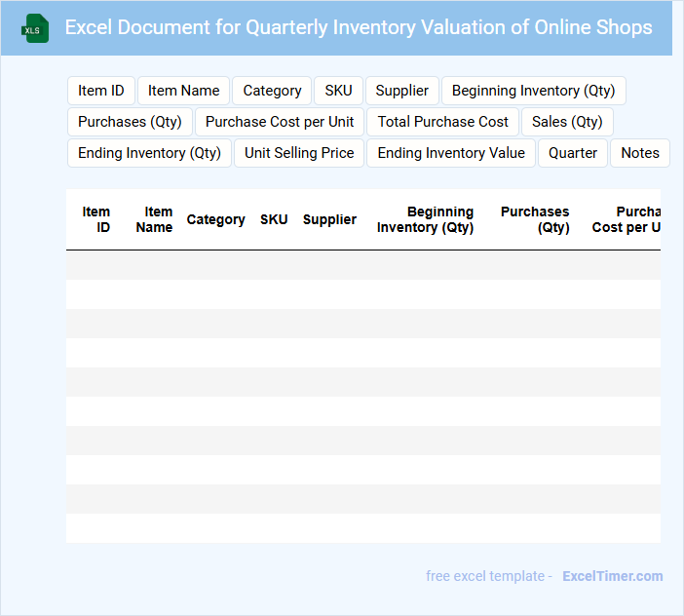Select the Purchases (Qty) tag
The image size is (684, 616).
tap(130, 122)
